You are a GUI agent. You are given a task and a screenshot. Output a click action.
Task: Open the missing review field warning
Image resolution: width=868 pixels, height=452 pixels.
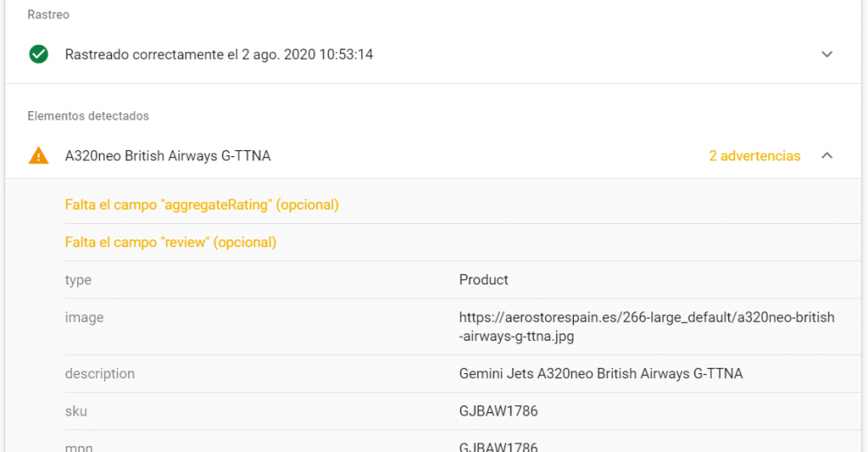pos(170,242)
